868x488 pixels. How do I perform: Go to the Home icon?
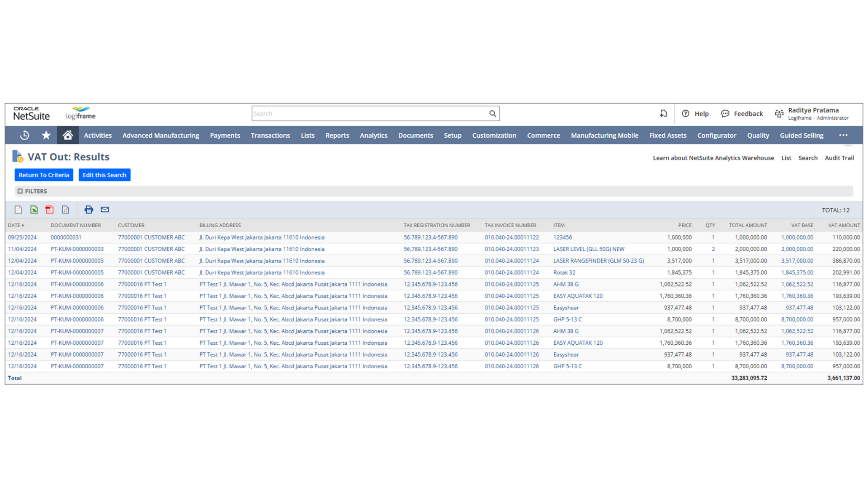tap(68, 135)
